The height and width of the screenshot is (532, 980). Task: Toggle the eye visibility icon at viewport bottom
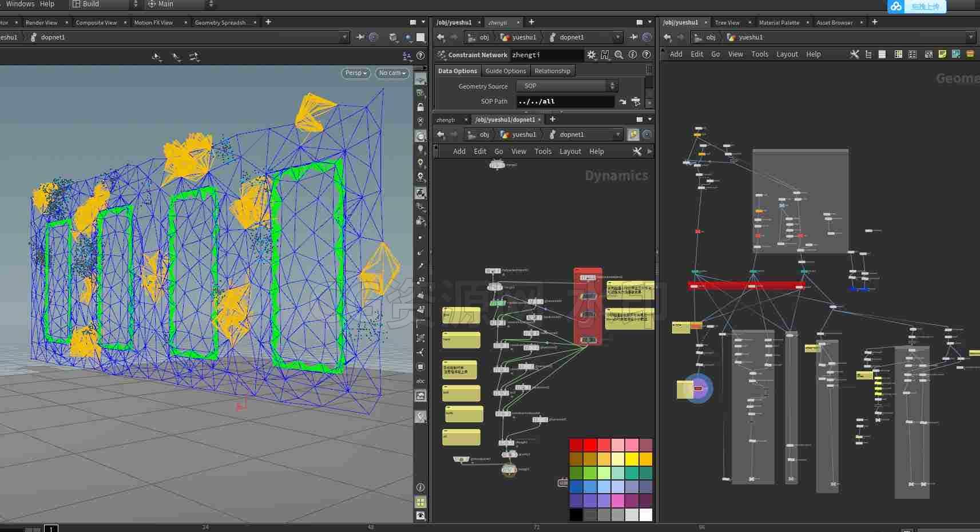(420, 515)
